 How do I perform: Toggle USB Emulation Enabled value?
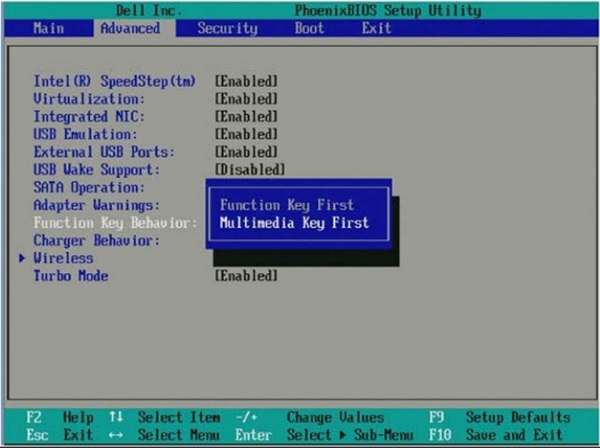[246, 134]
